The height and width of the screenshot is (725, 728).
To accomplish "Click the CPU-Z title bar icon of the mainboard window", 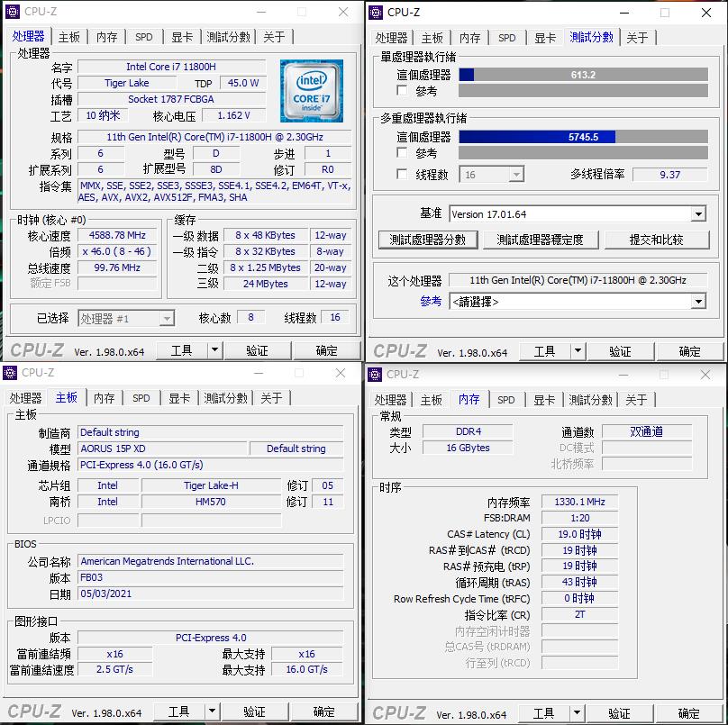I will point(11,373).
